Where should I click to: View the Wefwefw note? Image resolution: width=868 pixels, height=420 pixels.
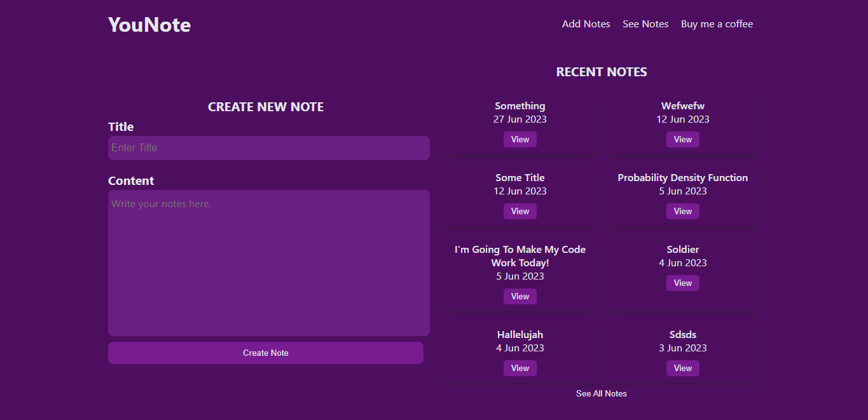coord(683,140)
